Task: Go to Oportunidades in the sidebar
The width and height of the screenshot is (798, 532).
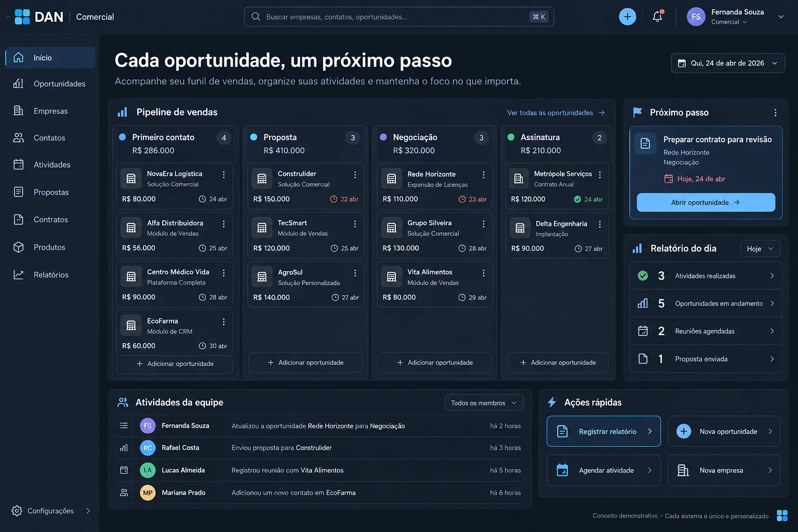Action: coord(50,84)
